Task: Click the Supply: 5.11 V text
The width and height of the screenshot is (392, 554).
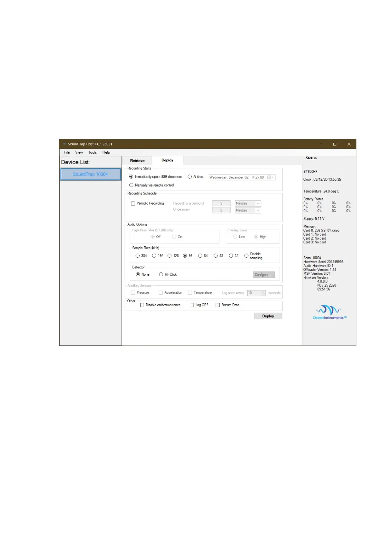Action: tap(314, 219)
